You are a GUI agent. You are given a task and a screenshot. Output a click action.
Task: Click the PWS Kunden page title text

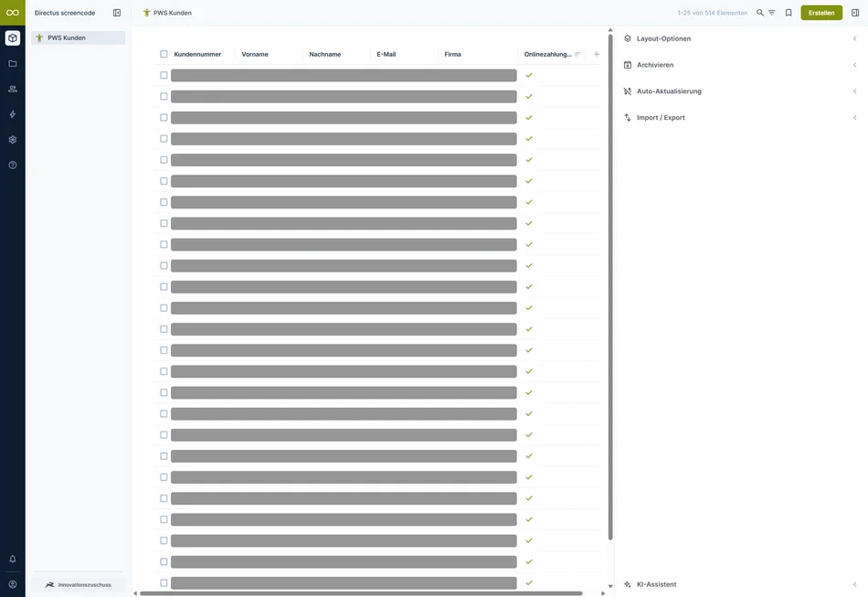pos(172,13)
